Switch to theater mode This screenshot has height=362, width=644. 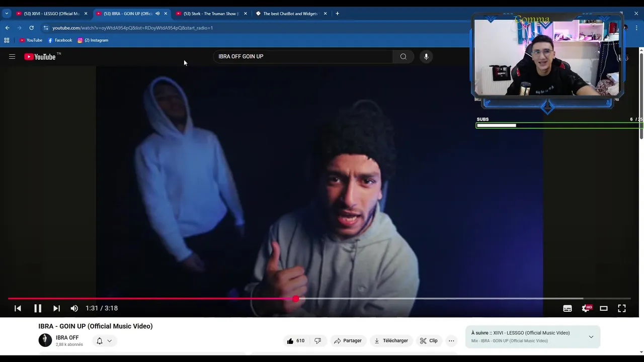pos(604,308)
